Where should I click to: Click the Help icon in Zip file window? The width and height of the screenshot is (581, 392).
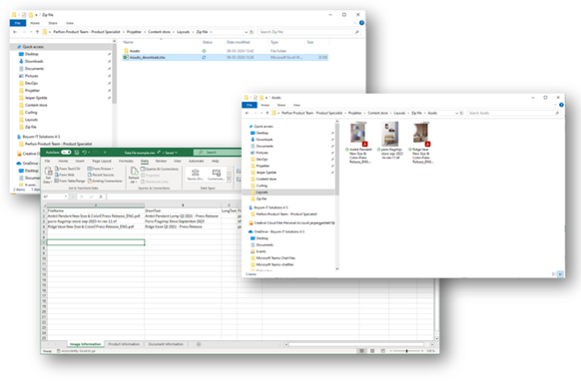(361, 23)
